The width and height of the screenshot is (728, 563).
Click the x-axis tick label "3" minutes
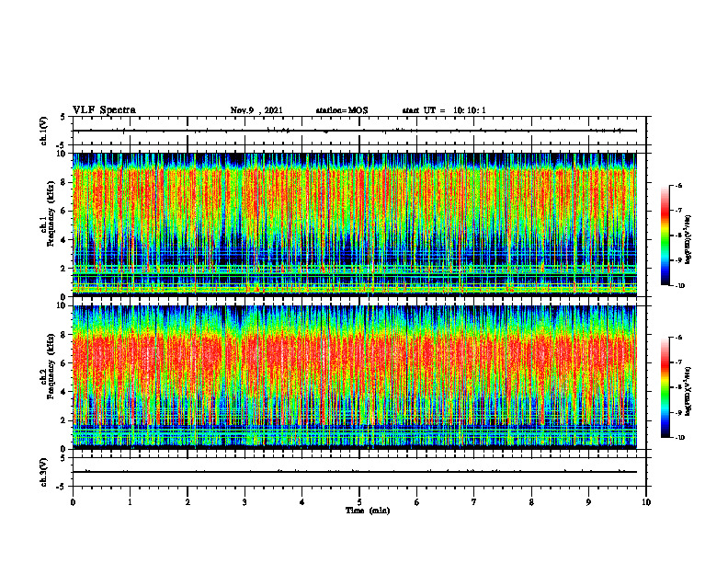pyautogui.click(x=245, y=502)
